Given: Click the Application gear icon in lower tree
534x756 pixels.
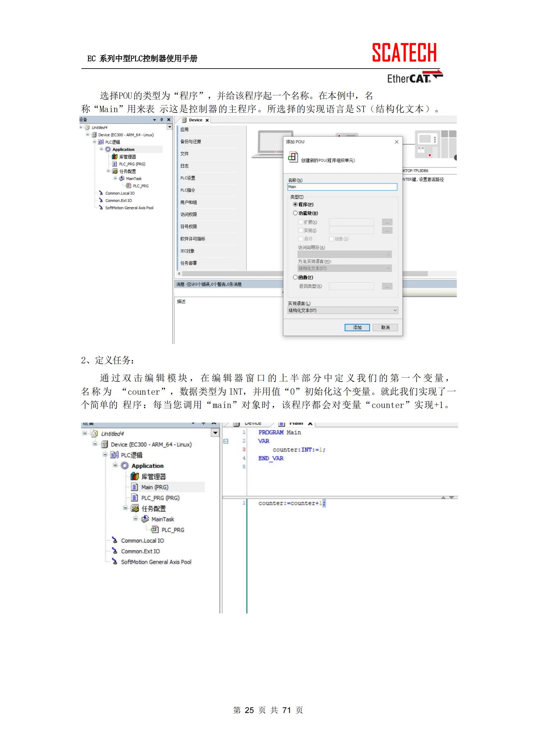Looking at the screenshot, I should (x=125, y=466).
